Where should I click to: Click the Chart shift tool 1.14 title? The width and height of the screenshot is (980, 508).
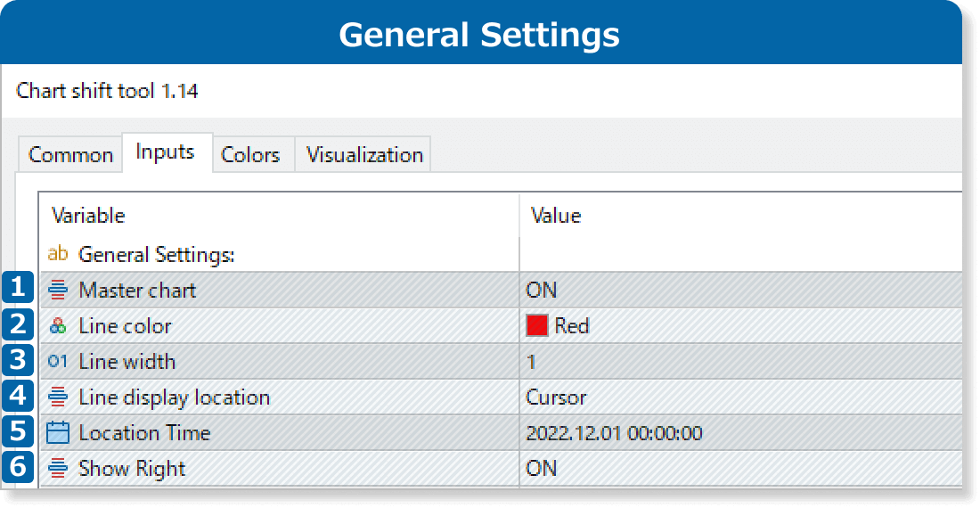[107, 91]
